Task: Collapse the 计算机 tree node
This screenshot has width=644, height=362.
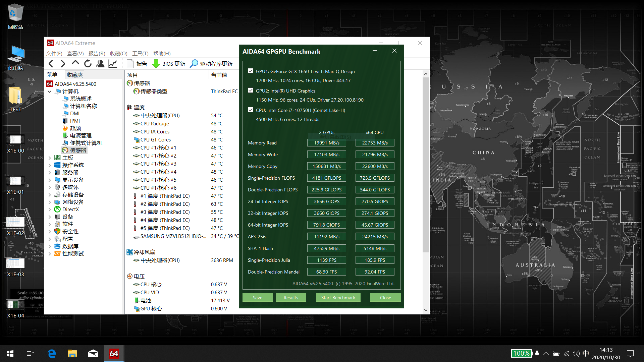Action: pyautogui.click(x=50, y=92)
